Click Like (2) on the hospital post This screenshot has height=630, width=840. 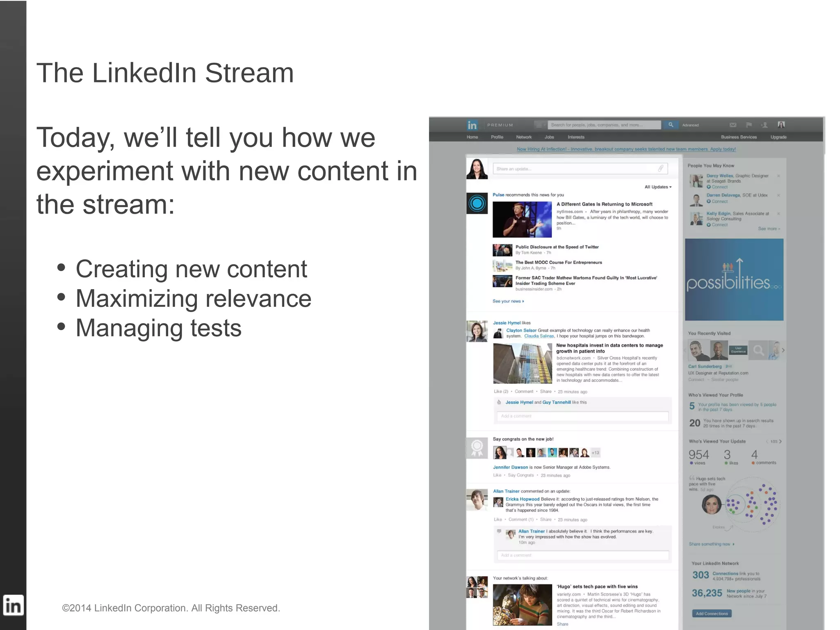click(x=501, y=391)
